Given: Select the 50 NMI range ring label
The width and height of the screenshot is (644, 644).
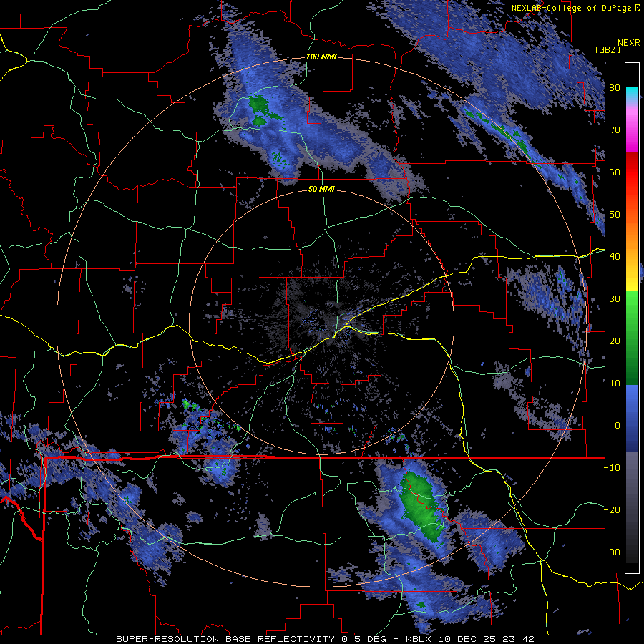Looking at the screenshot, I should [x=321, y=190].
